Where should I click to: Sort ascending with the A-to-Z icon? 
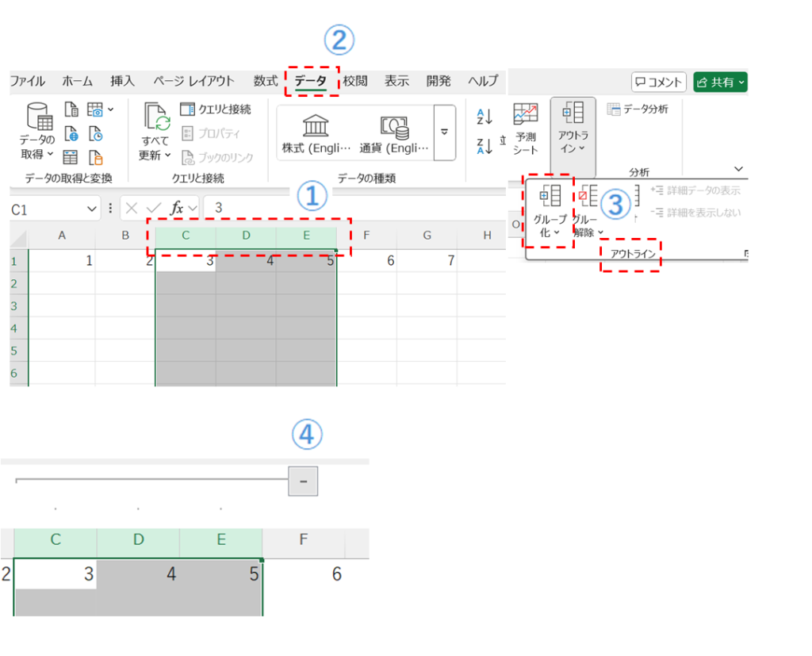point(484,117)
